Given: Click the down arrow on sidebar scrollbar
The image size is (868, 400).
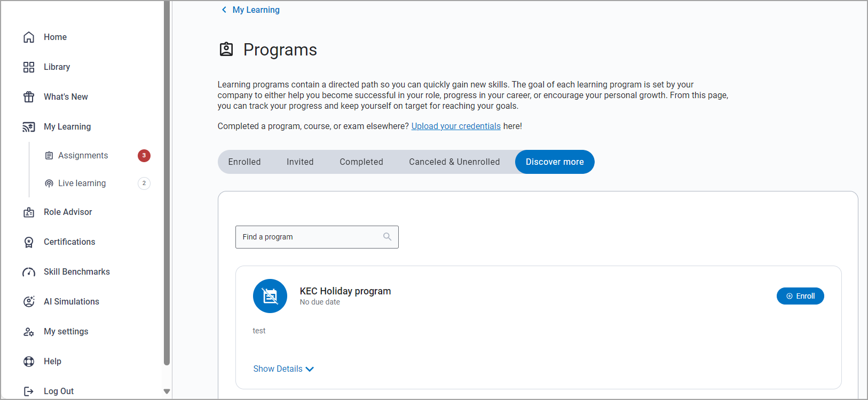Looking at the screenshot, I should pyautogui.click(x=167, y=391).
